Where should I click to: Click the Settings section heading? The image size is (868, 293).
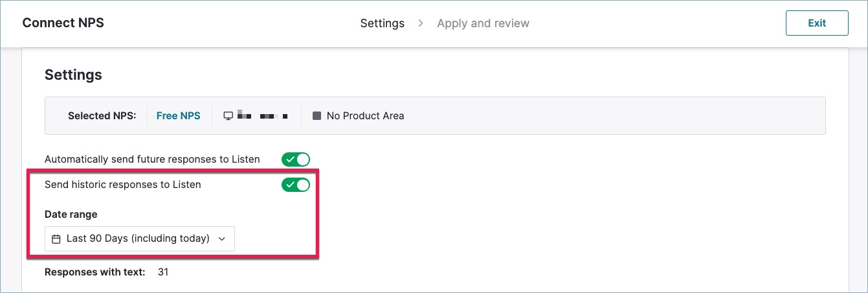[73, 75]
